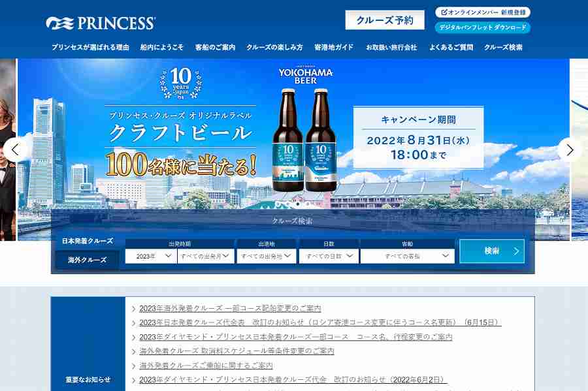The height and width of the screenshot is (391, 588).
Task: Go to next carousel slide arrow
Action: click(570, 150)
